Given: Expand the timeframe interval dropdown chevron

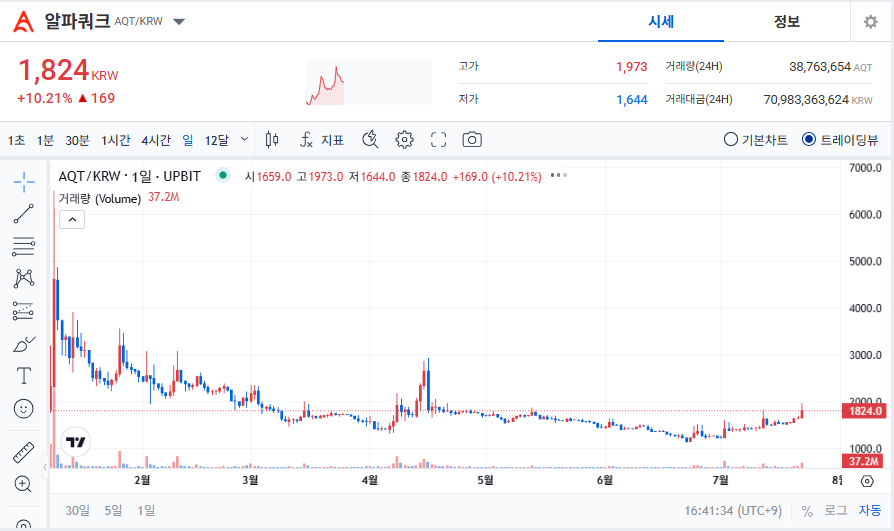Looking at the screenshot, I should click(245, 139).
